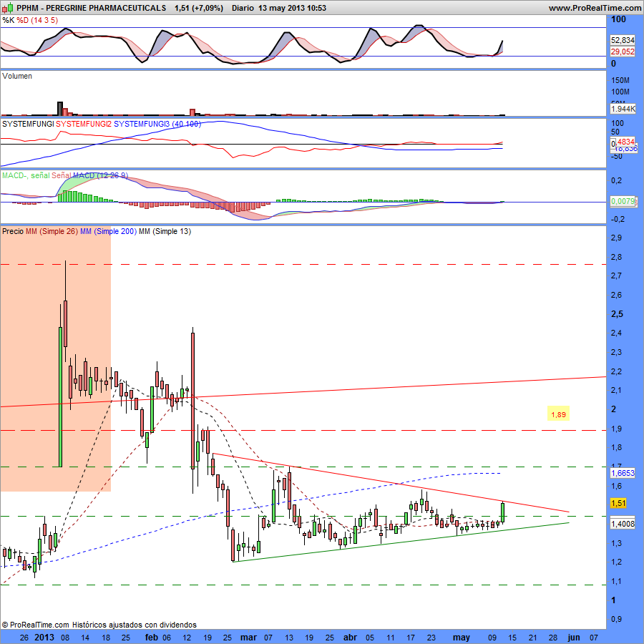This screenshot has width=644, height=644.
Task: Click the Volumen panel label
Action: pos(17,76)
